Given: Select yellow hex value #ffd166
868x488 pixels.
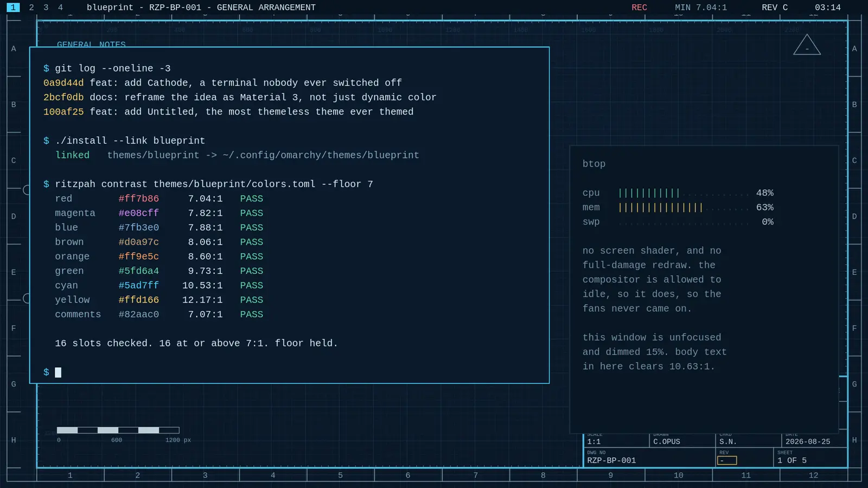Looking at the screenshot, I should click(139, 300).
